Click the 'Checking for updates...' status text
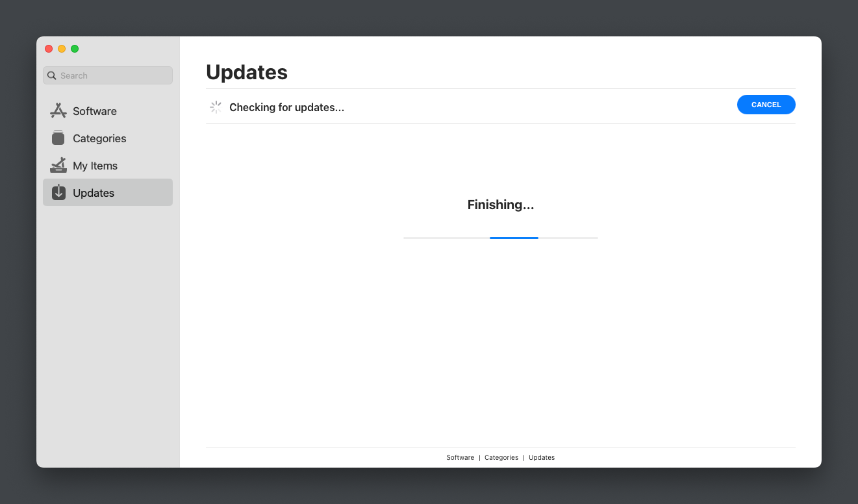This screenshot has width=858, height=504. point(286,107)
